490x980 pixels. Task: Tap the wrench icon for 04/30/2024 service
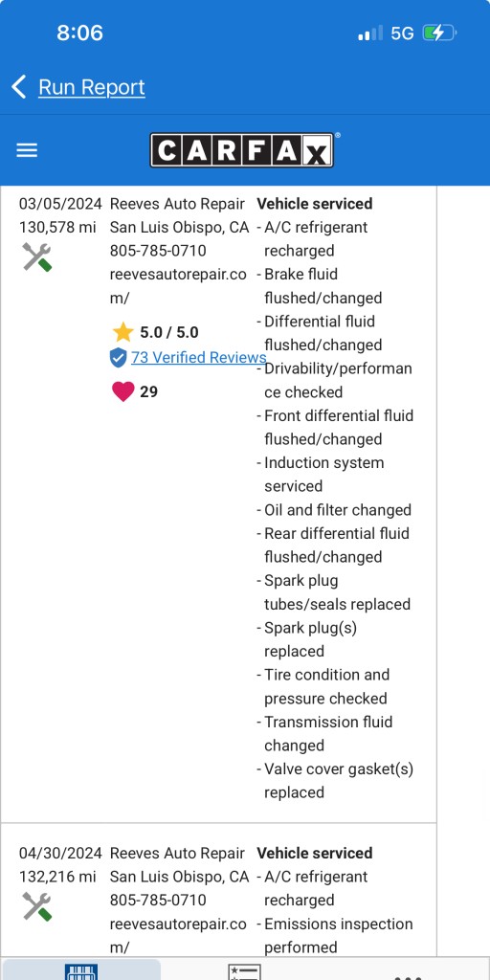click(37, 906)
